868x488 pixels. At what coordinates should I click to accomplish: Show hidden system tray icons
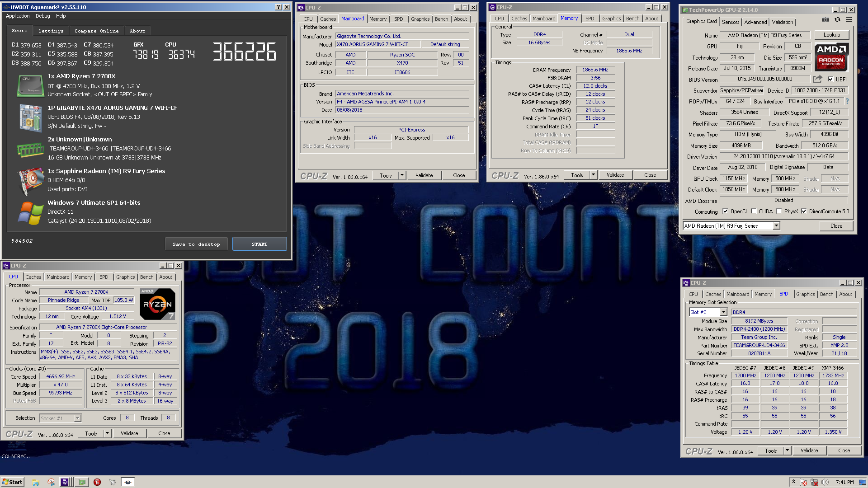coord(793,482)
